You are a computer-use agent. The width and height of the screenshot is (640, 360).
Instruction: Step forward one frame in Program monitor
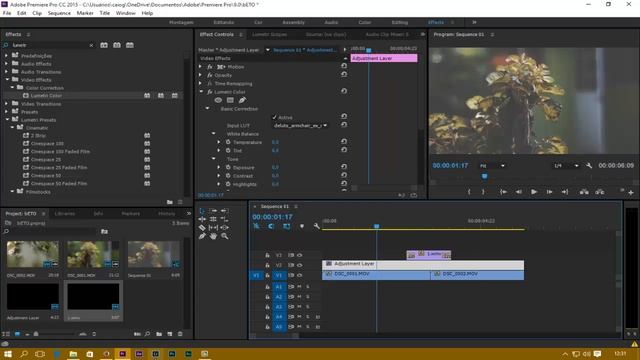[549, 192]
